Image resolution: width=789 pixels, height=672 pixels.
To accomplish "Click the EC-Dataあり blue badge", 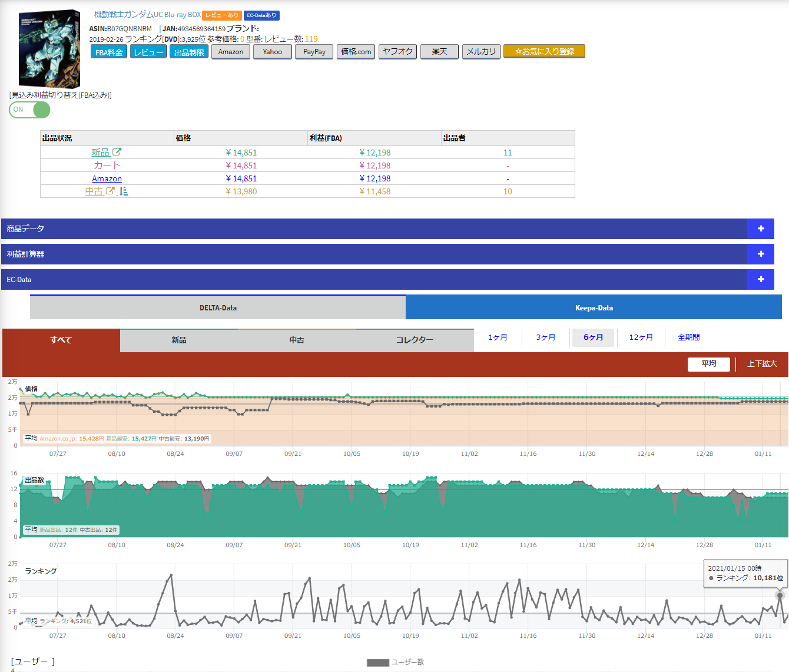I will pyautogui.click(x=261, y=15).
